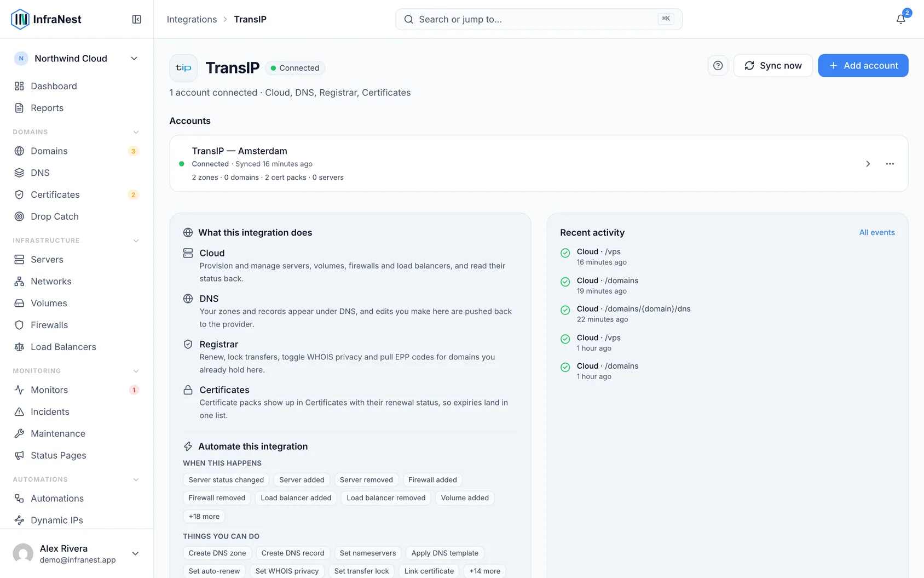Open the notifications bell
Image resolution: width=924 pixels, height=578 pixels.
click(900, 19)
